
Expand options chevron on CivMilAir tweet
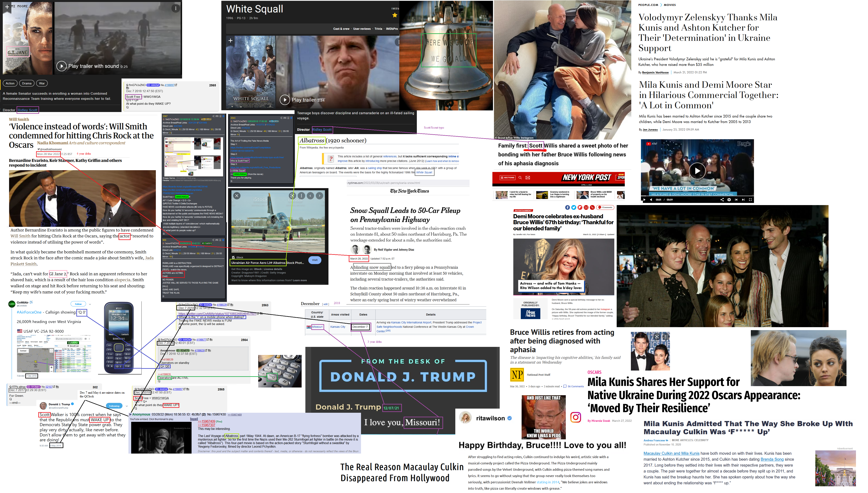(90, 304)
